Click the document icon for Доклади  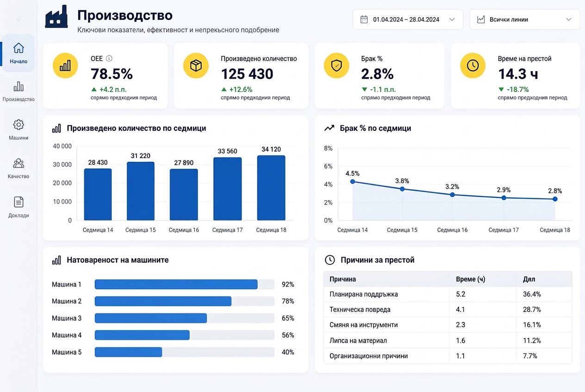[x=19, y=202]
